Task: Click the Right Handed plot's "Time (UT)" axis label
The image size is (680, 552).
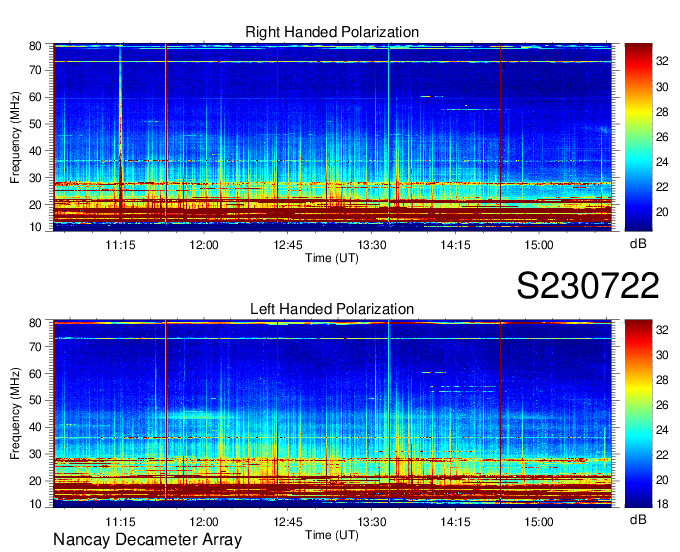Action: click(332, 258)
